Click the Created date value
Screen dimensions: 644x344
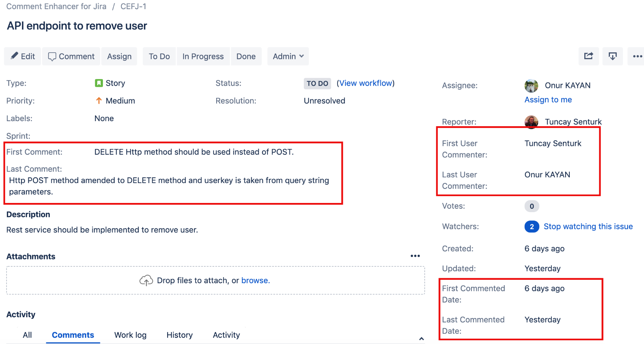tap(545, 249)
